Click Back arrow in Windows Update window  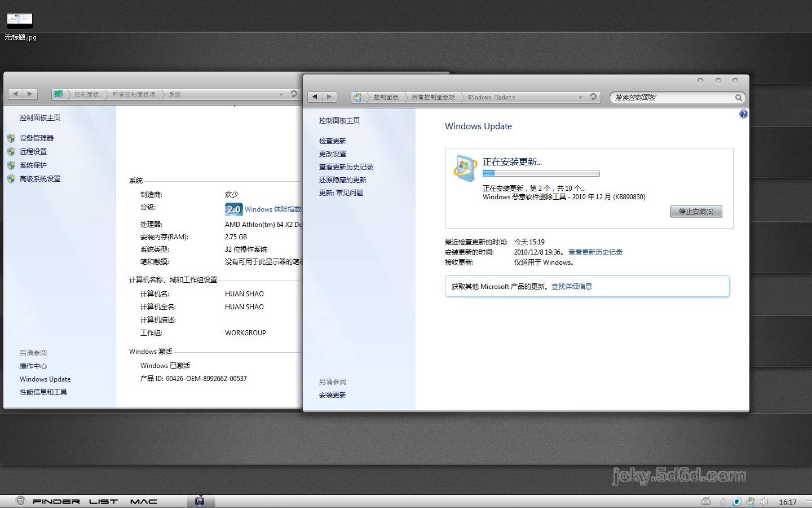315,97
